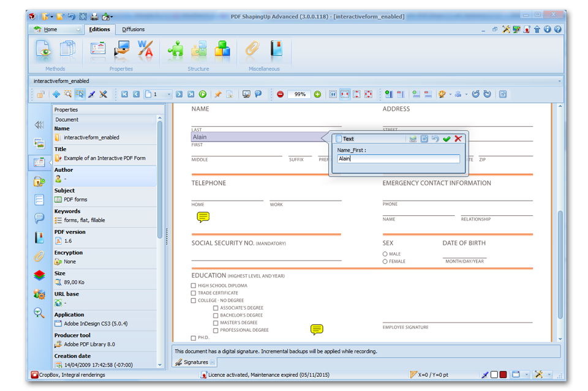Click 'Example of an Interactive PDF Form' title
The image size is (588, 391).
105,158
